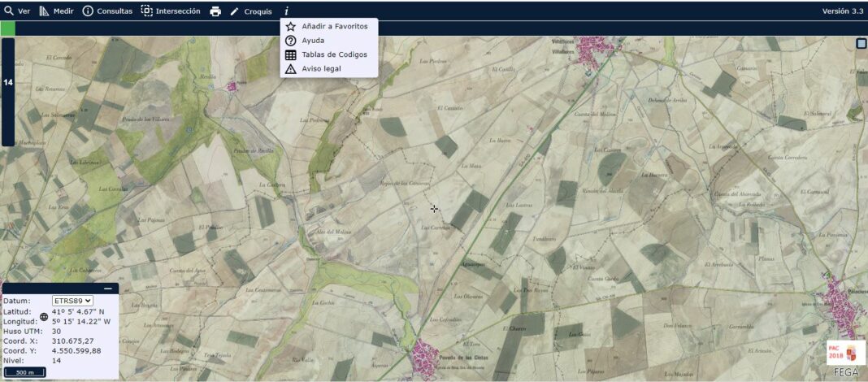Select the Intersección menu item

point(171,11)
